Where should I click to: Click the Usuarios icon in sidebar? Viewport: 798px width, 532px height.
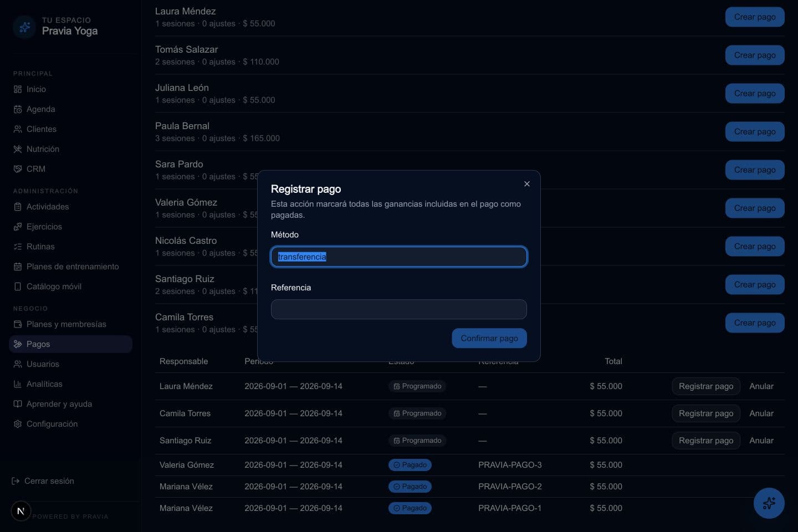point(18,364)
